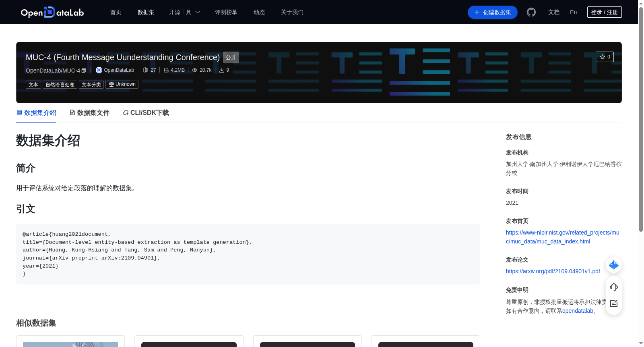Copy the OpenDataLab/MUC-4 path icon
Viewport: 644px width, 347px height.
[84, 71]
